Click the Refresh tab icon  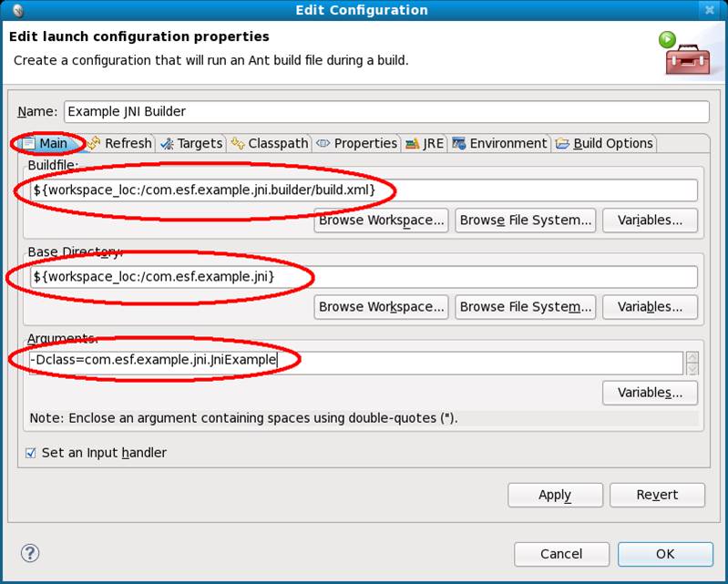(x=94, y=143)
